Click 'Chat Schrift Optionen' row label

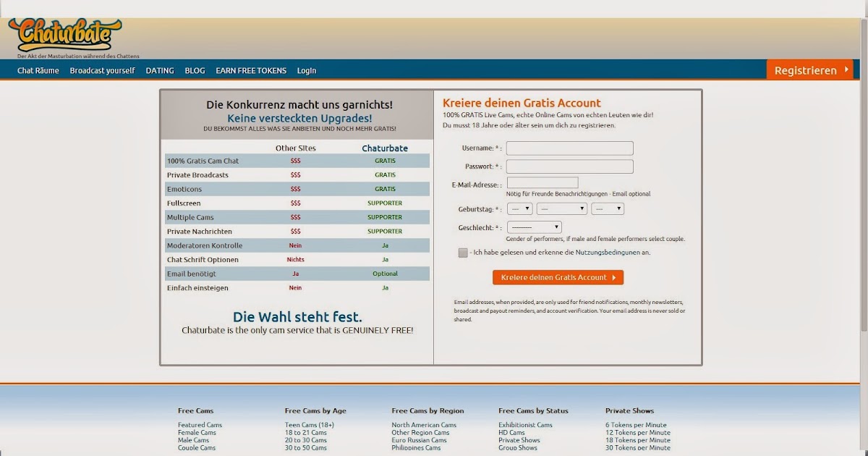point(203,260)
